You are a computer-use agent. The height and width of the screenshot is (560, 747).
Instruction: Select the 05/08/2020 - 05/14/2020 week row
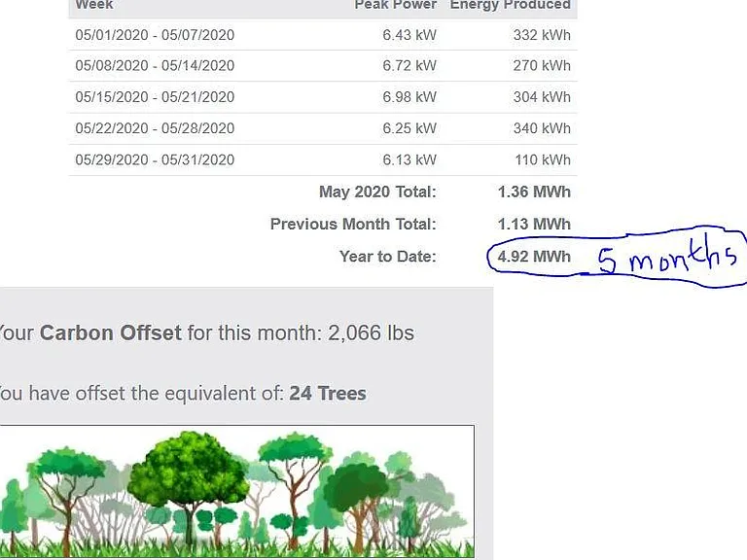click(323, 66)
